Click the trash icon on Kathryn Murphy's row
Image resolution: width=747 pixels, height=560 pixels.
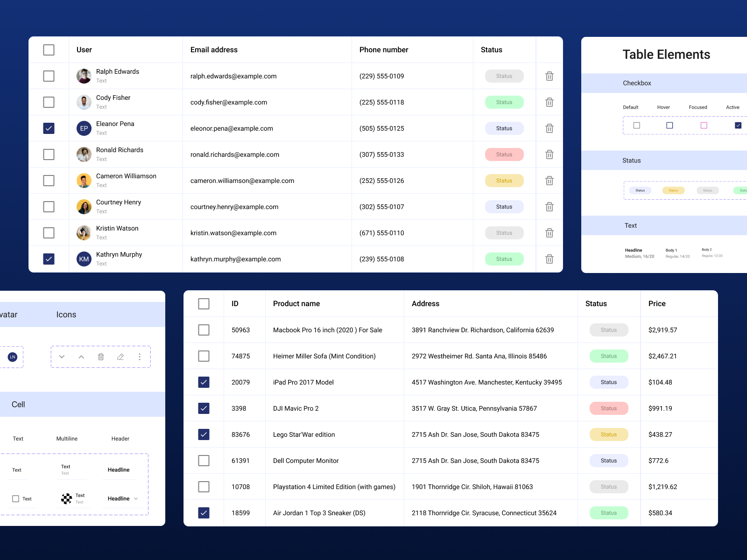(549, 259)
